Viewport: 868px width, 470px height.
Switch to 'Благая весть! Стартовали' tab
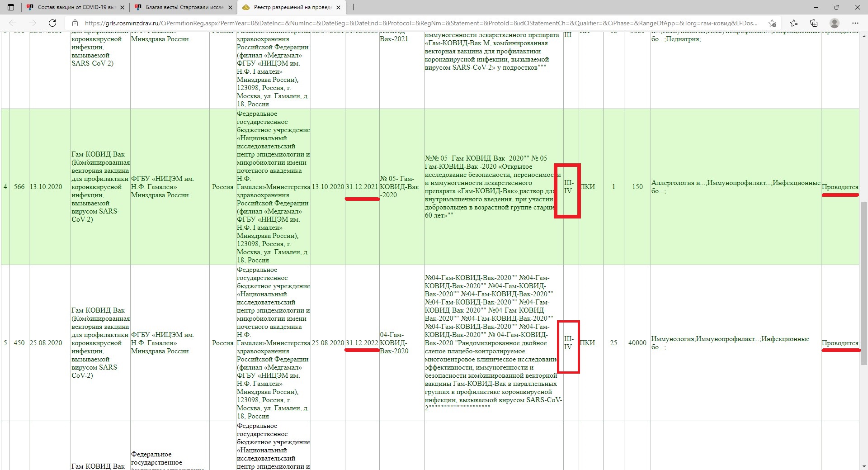coord(183,7)
